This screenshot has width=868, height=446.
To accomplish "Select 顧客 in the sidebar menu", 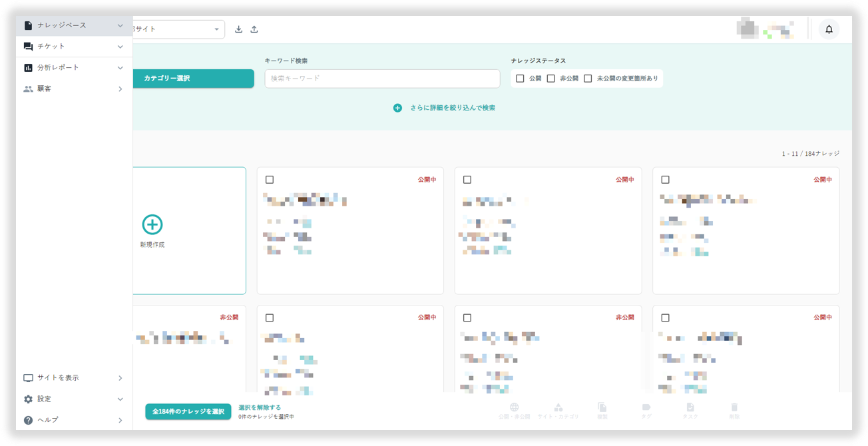I will 44,89.
